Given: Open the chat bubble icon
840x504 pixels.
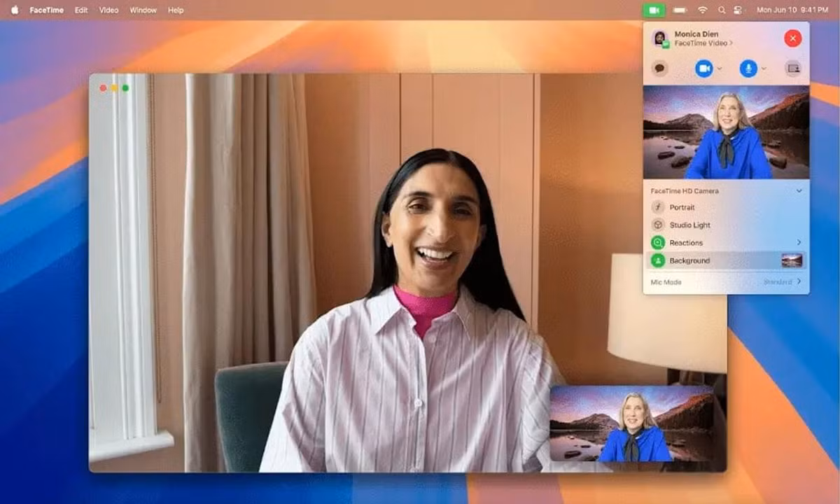Looking at the screenshot, I should (x=659, y=68).
